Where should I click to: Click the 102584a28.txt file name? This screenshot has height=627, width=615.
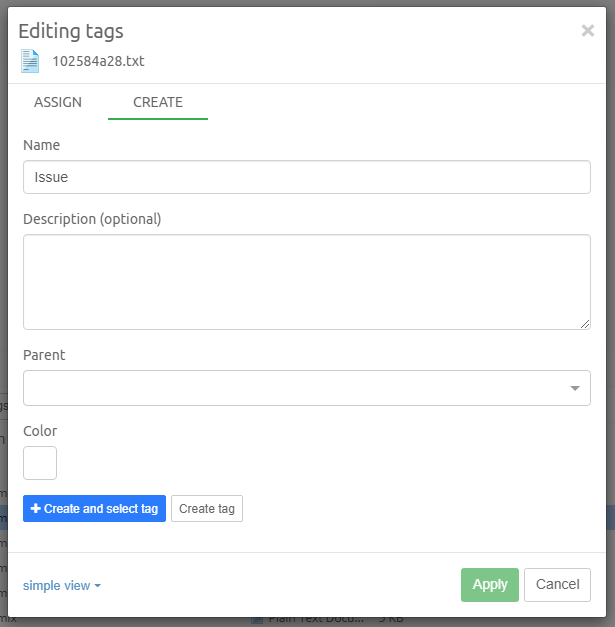98,61
